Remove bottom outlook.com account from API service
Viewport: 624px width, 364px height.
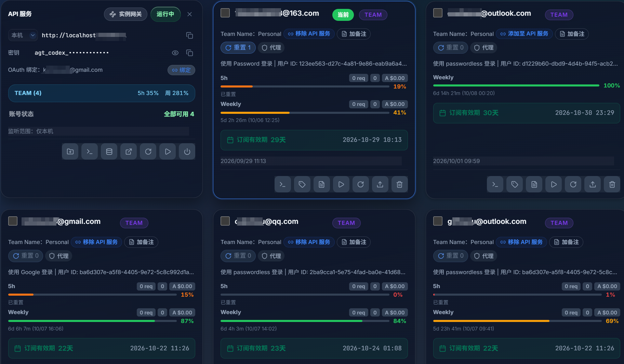(521, 242)
